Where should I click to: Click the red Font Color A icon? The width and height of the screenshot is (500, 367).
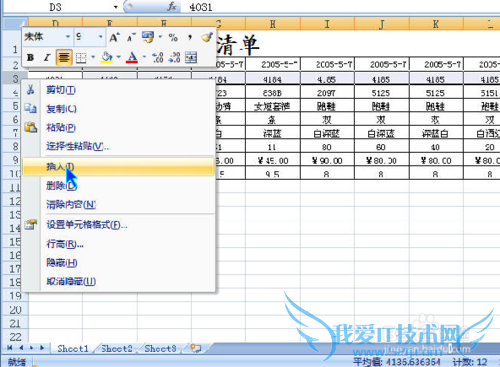point(132,57)
